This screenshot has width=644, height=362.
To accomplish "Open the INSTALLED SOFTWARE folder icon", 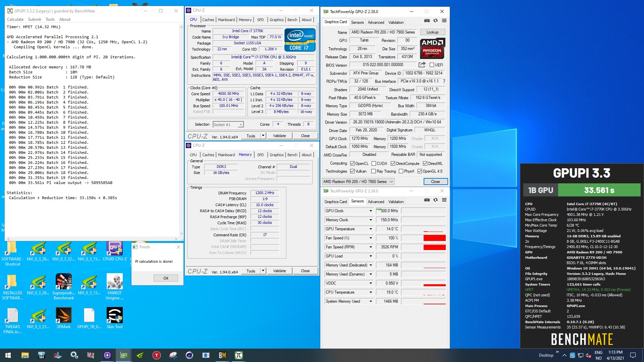I will pyautogui.click(x=12, y=287).
